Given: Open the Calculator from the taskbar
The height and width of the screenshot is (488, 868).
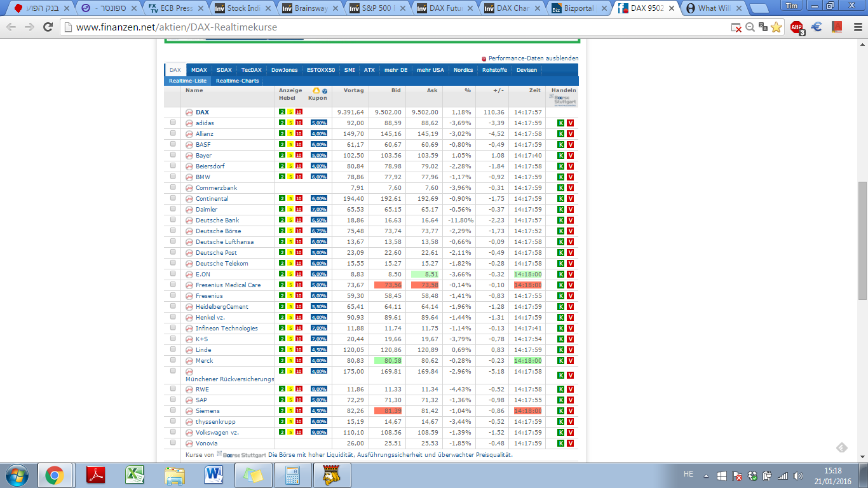Looking at the screenshot, I should (292, 475).
